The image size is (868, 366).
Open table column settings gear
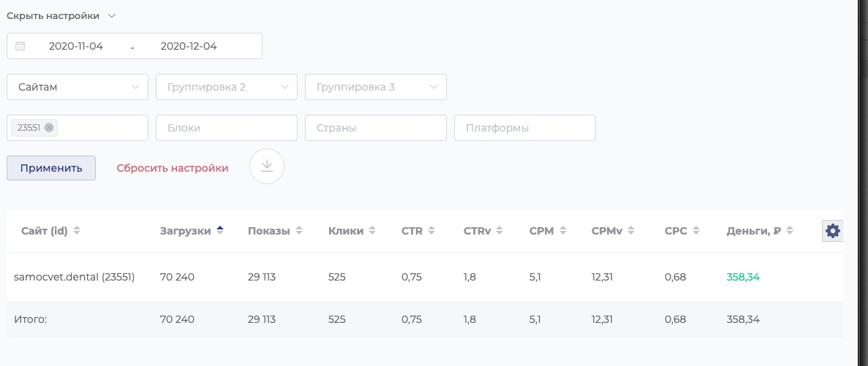pos(832,232)
